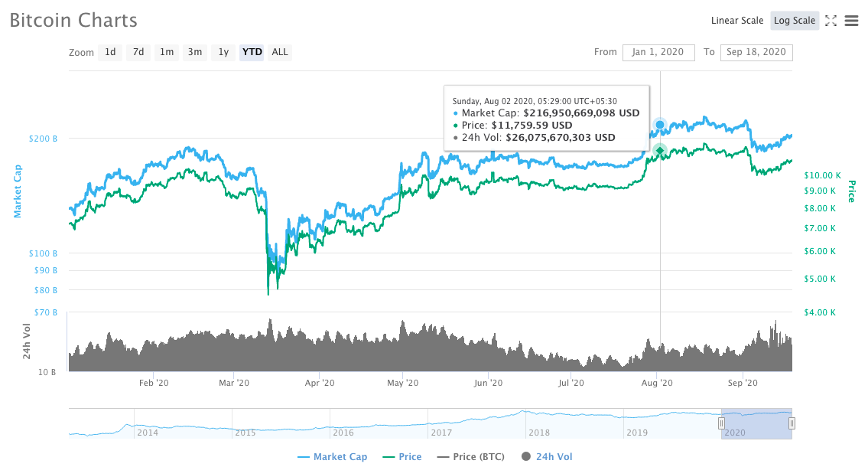
Task: Select Log Scale option
Action: point(794,21)
